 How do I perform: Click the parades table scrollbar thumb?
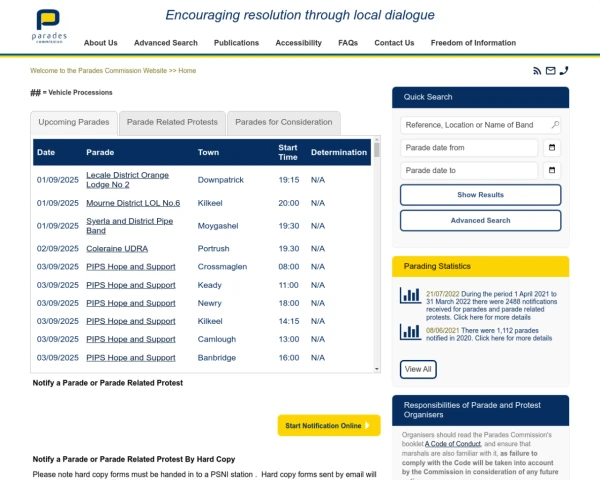(377, 150)
